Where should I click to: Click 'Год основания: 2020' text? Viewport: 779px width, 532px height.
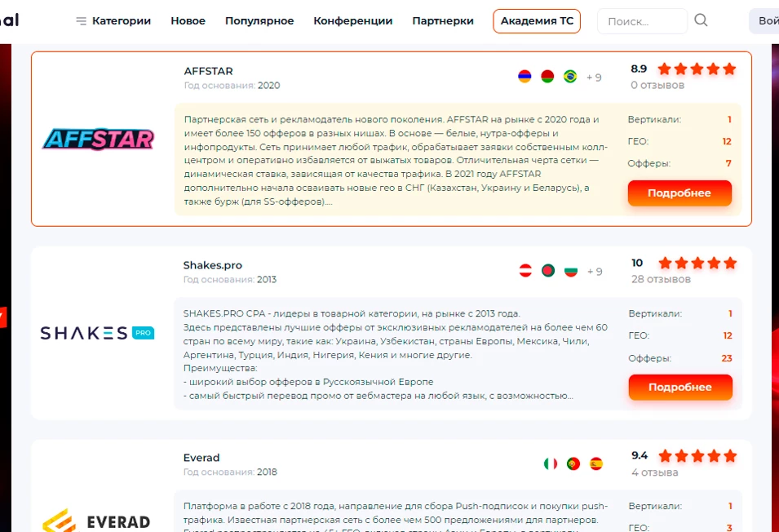[232, 86]
